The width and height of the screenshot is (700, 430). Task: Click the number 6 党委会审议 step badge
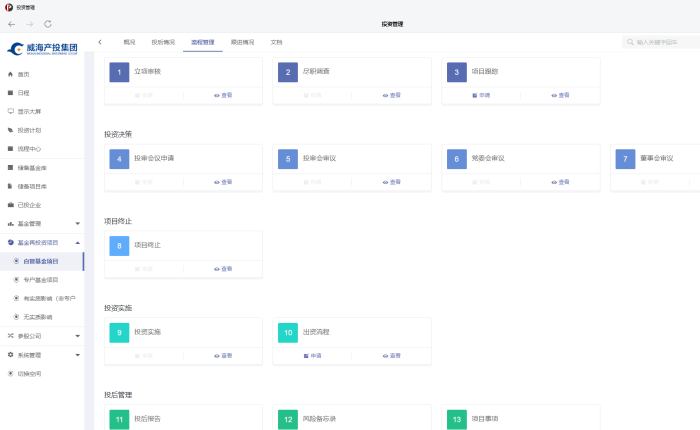(x=457, y=159)
